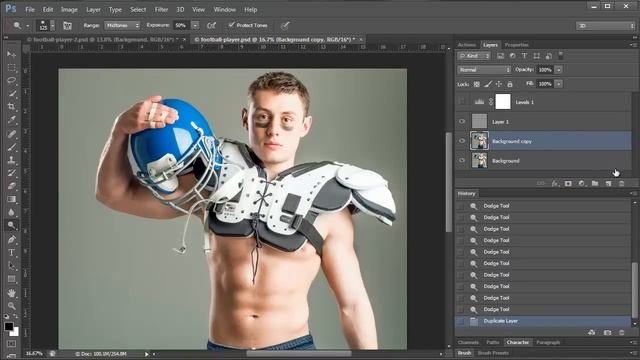This screenshot has height=360, width=640.
Task: Create new fill or adjustment layer
Action: click(x=582, y=183)
